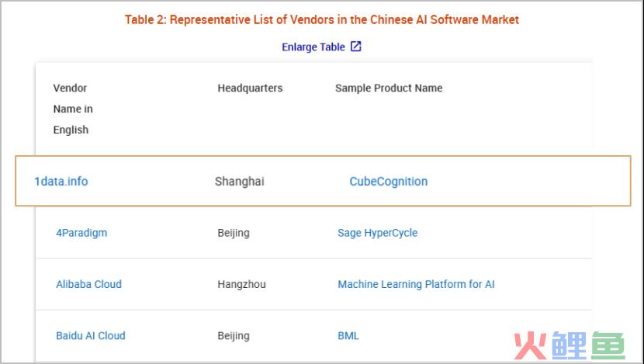Open the 1data.info vendor link
This screenshot has height=364, width=644.
tap(61, 181)
